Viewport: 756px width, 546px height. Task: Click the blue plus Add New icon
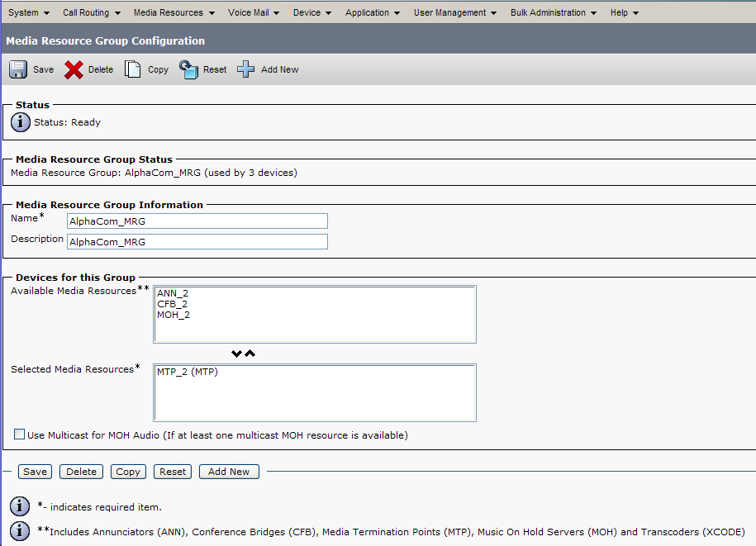click(x=246, y=69)
